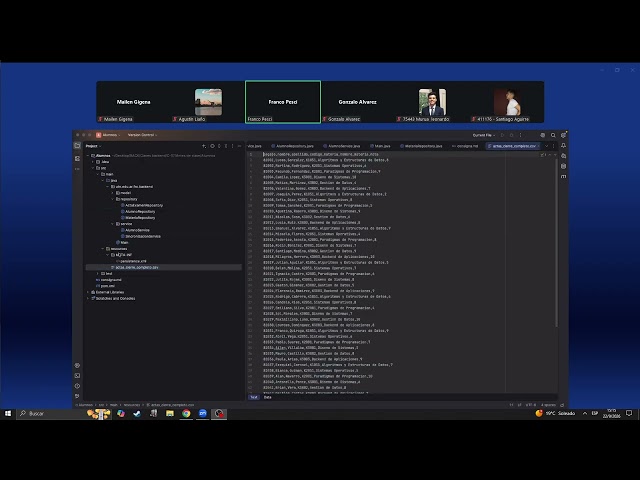
Task: Open consigna.md in project tree
Action: [109, 280]
